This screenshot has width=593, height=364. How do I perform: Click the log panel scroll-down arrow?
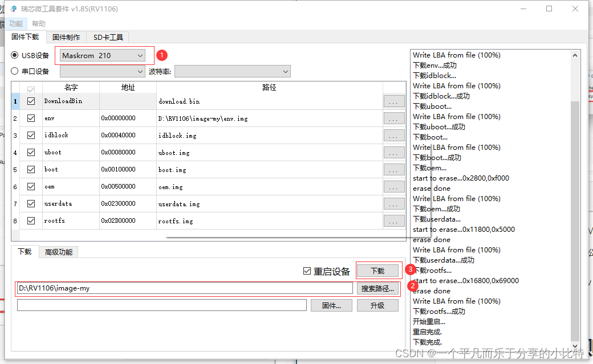tap(575, 345)
